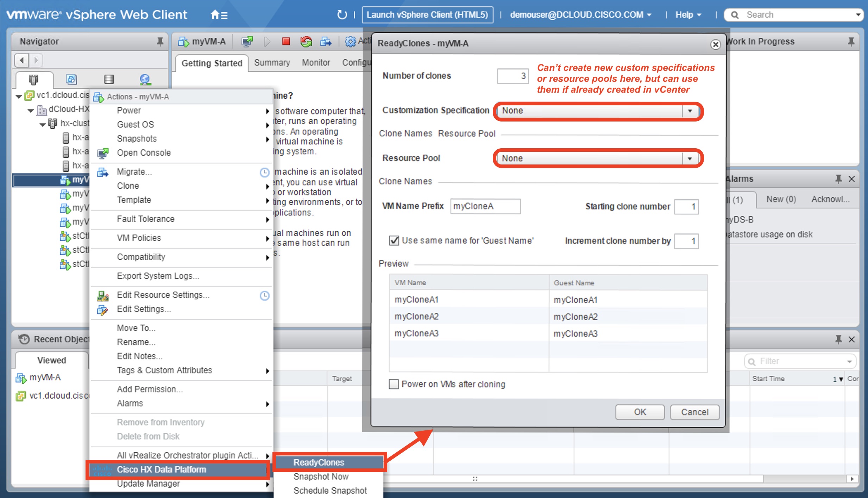
Task: Click the Navigator back arrow
Action: (x=22, y=60)
